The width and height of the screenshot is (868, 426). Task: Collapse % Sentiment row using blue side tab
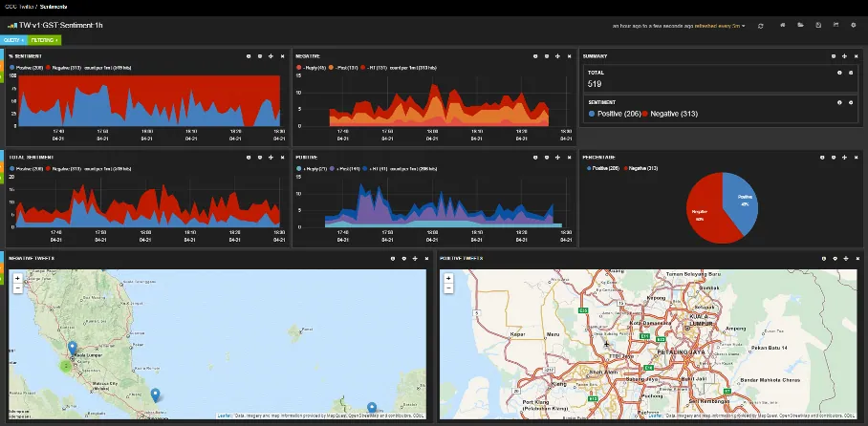tap(2, 53)
